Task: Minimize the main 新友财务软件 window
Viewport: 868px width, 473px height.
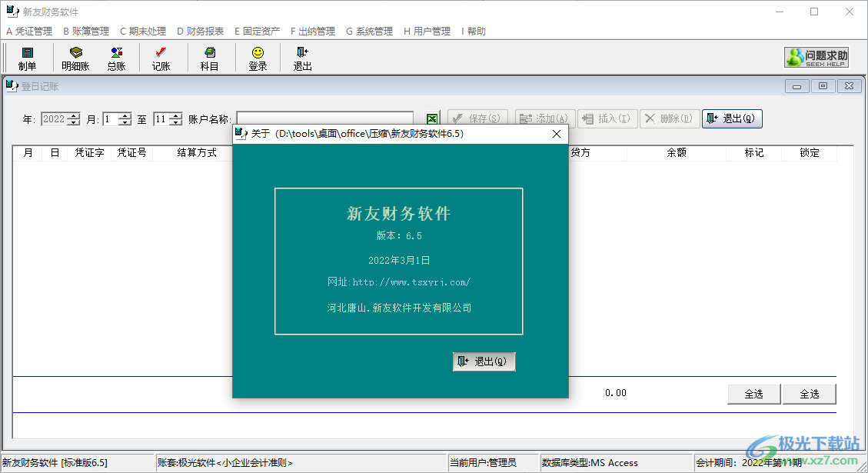Action: click(780, 12)
